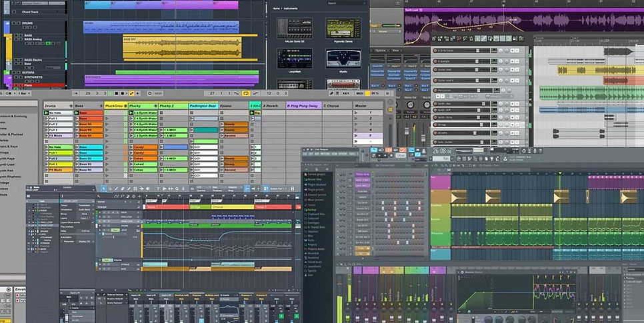Click the magnifier zoom icon in Studio One
The width and height of the screenshot is (644, 323).
click(x=177, y=188)
